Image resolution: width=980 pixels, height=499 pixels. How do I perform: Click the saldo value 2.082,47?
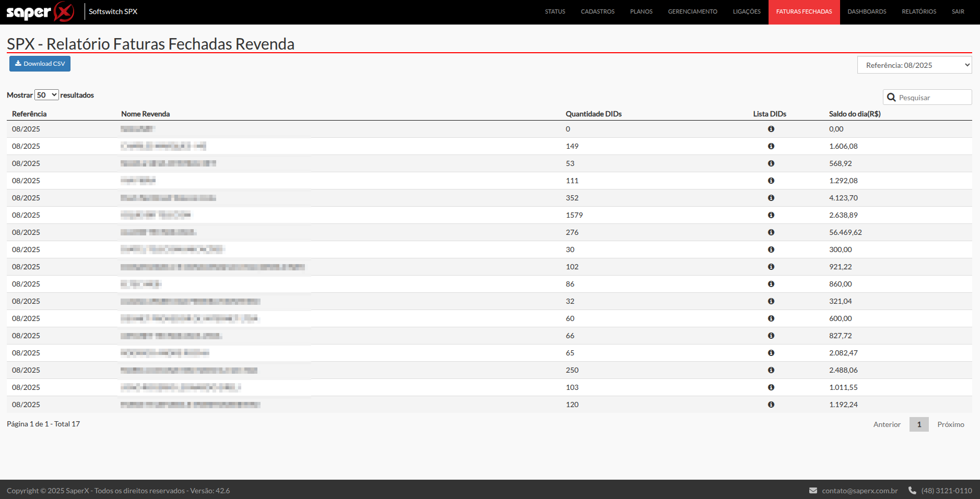pos(843,353)
